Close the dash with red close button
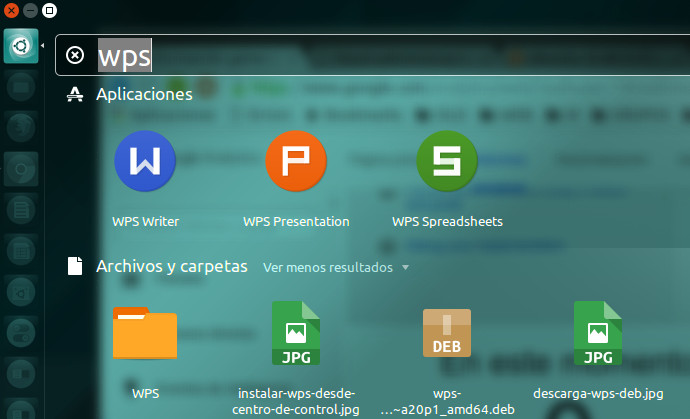Viewport: 690px width, 419px height. tap(11, 10)
